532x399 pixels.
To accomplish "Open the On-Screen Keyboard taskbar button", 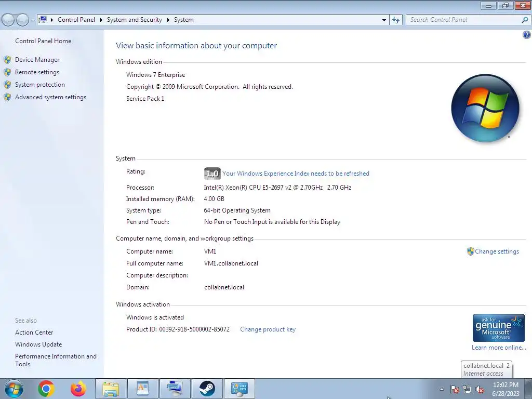I will (175, 389).
